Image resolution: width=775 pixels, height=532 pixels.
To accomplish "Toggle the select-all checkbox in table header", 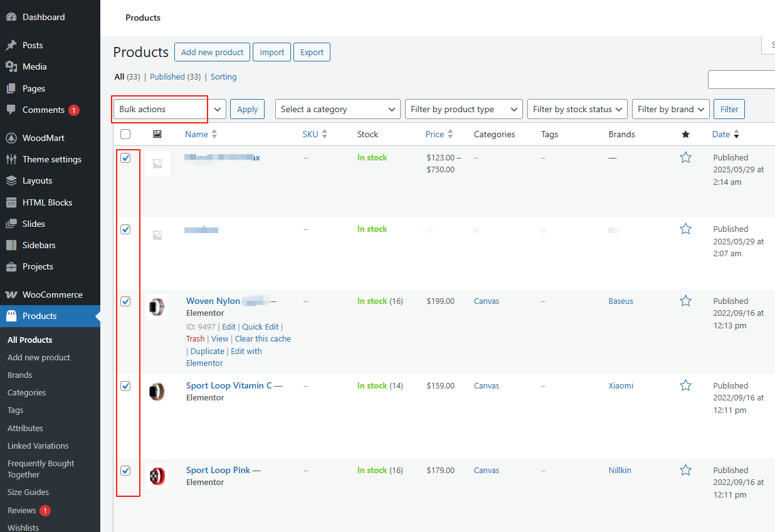I will point(125,134).
